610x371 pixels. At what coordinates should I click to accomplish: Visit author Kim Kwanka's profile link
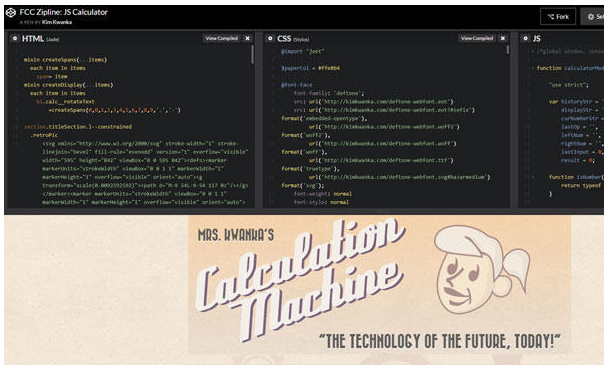pyautogui.click(x=57, y=22)
